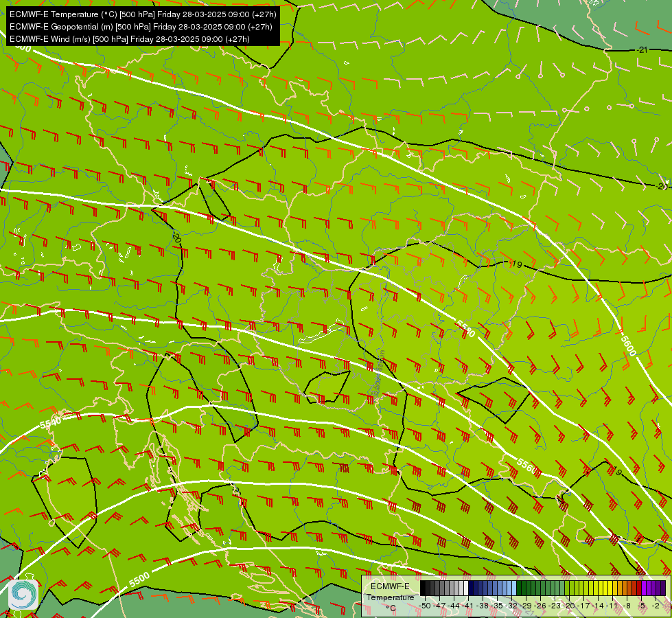Click the -47 value on the legend scale
Screen dimensions: 672x618
point(440,606)
